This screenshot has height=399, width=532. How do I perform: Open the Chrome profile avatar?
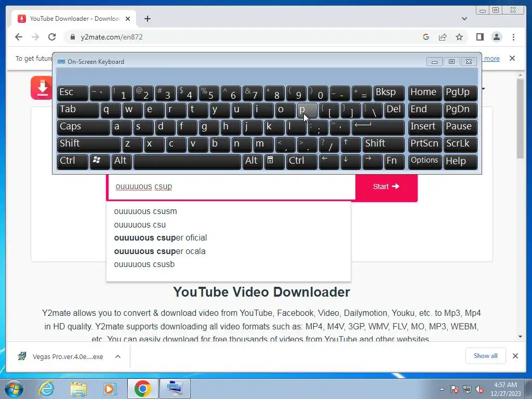[x=496, y=37]
